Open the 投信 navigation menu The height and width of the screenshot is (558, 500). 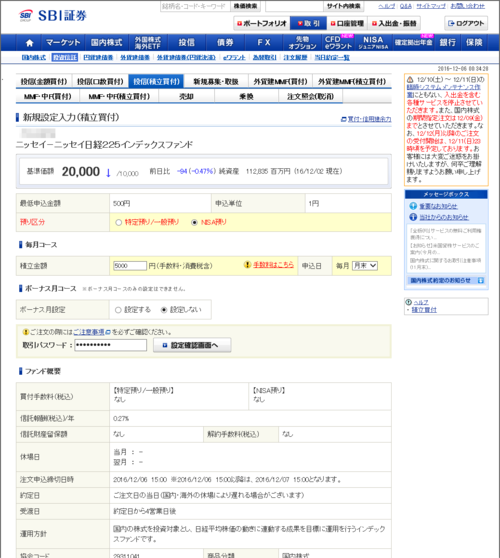(186, 43)
